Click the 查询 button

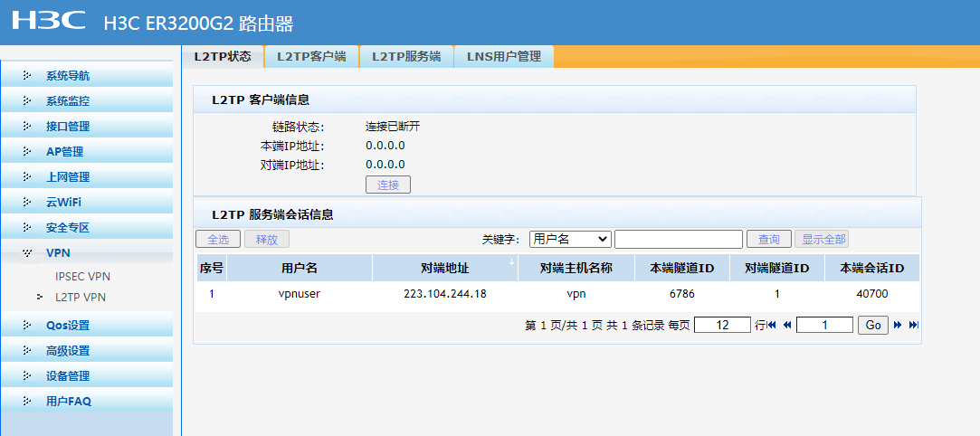pos(769,239)
